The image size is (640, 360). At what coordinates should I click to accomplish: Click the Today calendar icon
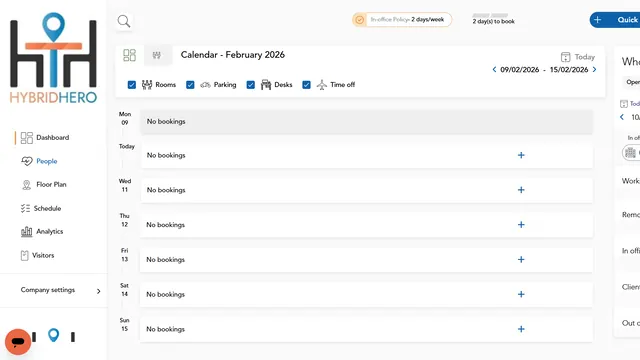pyautogui.click(x=565, y=57)
